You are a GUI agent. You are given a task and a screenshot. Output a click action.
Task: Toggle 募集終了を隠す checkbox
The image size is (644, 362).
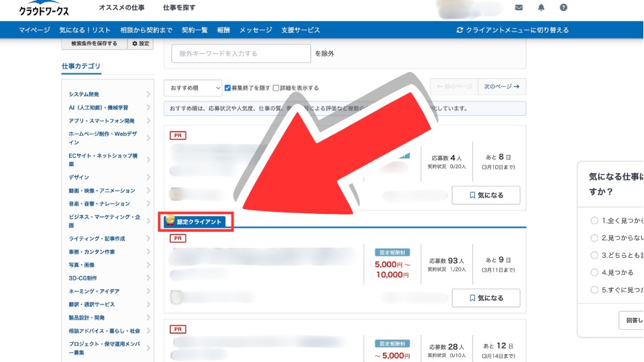tap(228, 88)
